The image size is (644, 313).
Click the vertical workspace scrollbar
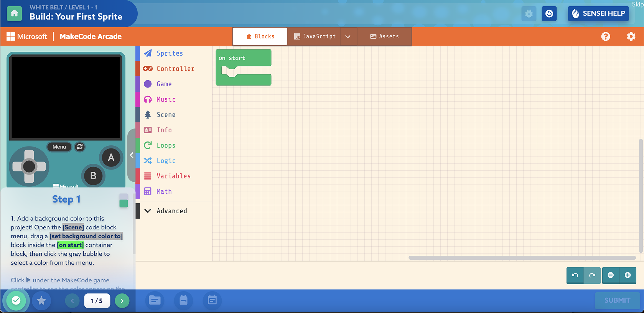(x=641, y=196)
